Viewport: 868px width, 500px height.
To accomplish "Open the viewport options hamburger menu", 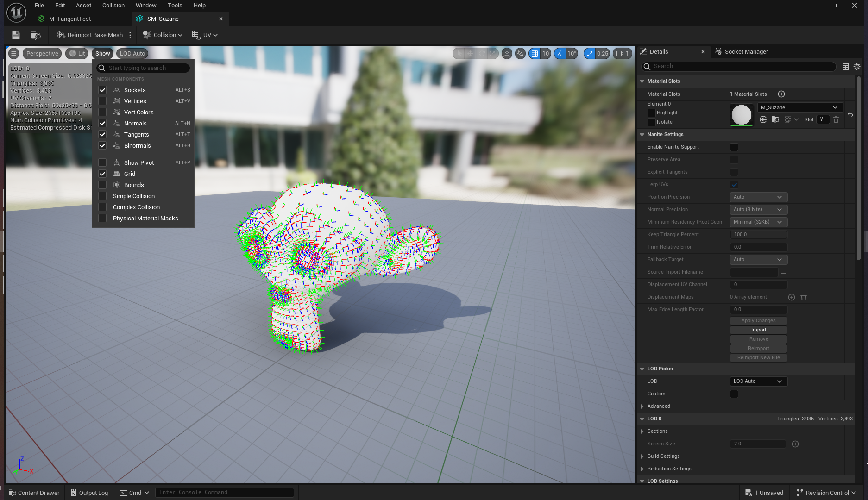I will pos(14,54).
